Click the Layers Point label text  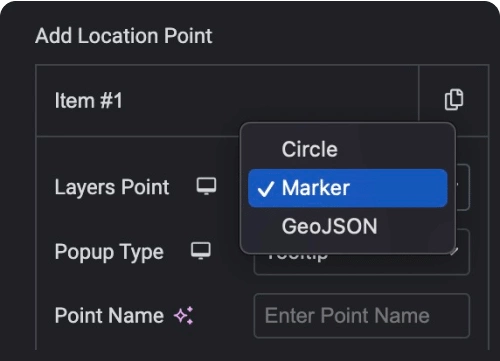[112, 187]
